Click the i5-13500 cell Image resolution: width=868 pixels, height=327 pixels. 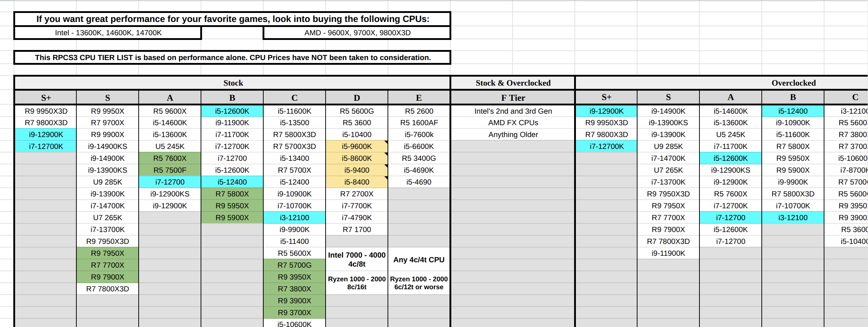294,123
